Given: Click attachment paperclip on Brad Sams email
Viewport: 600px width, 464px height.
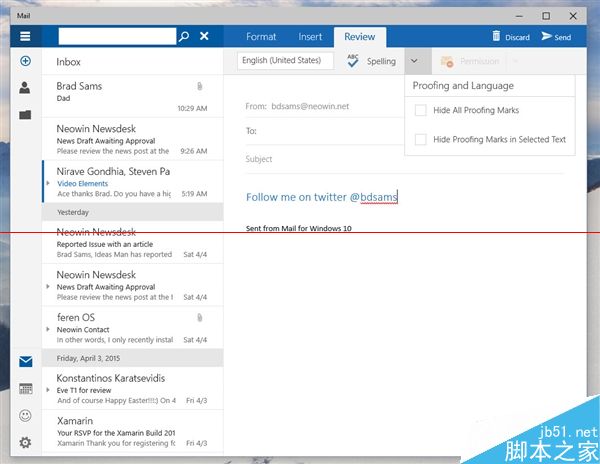Looking at the screenshot, I should [x=200, y=86].
